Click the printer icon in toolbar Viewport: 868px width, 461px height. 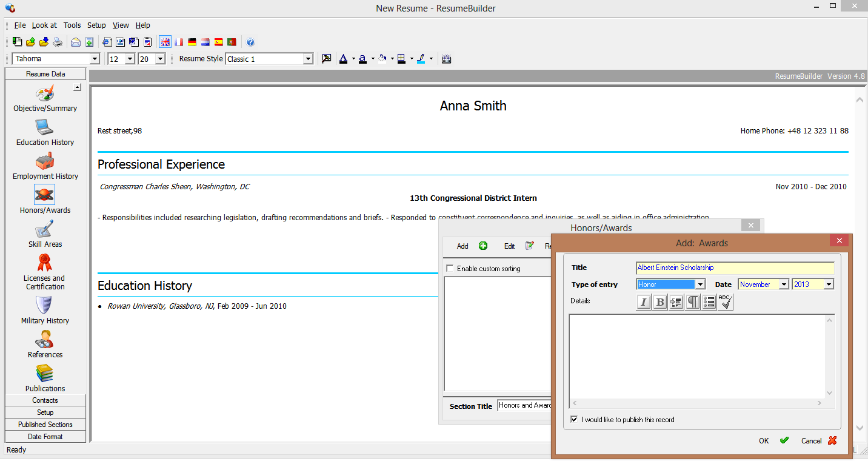tap(58, 42)
